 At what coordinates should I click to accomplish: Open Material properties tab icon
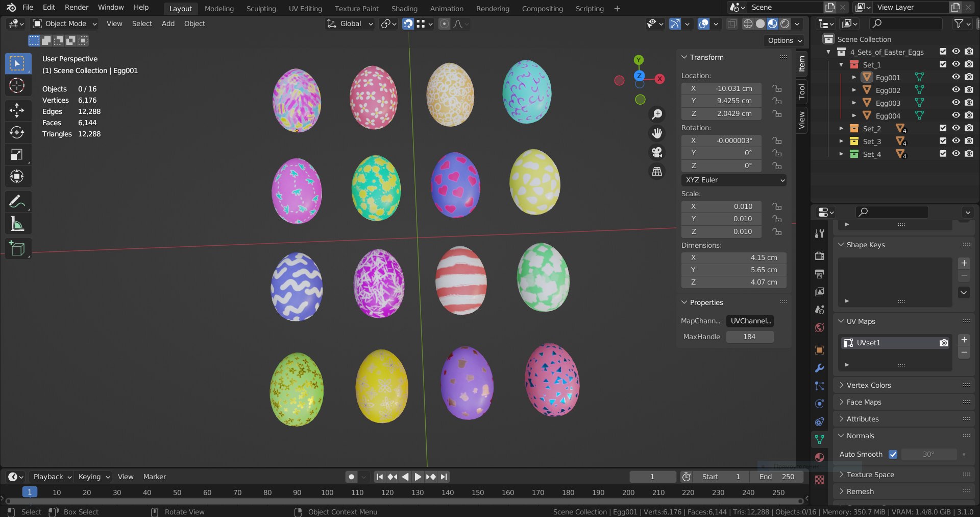[x=819, y=457]
